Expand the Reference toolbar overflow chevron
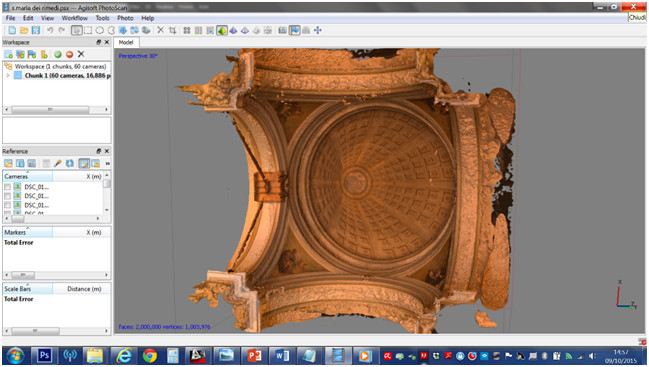The image size is (649, 367). click(x=108, y=163)
